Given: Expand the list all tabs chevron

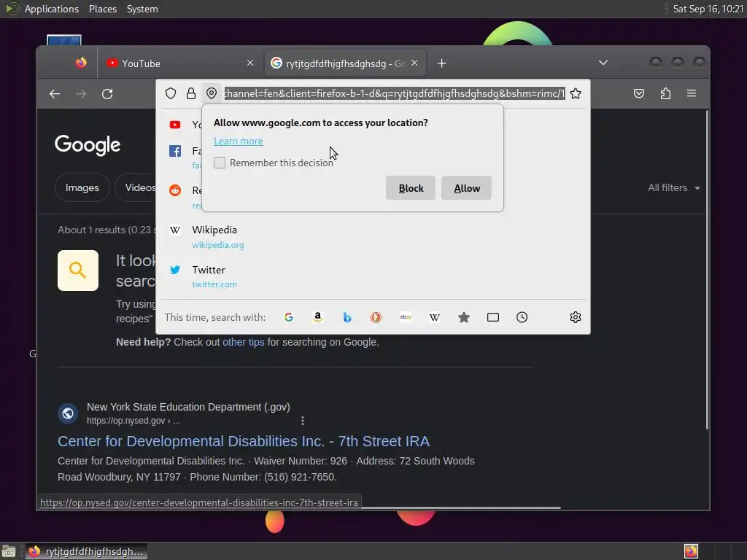Looking at the screenshot, I should pyautogui.click(x=603, y=63).
